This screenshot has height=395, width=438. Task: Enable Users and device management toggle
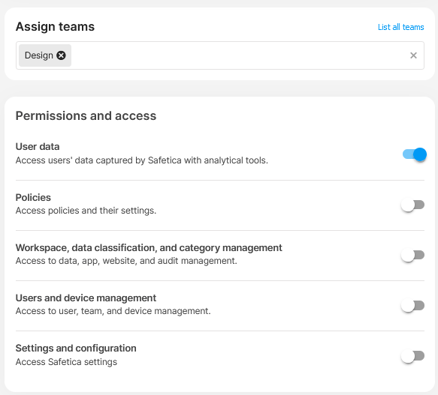click(413, 306)
